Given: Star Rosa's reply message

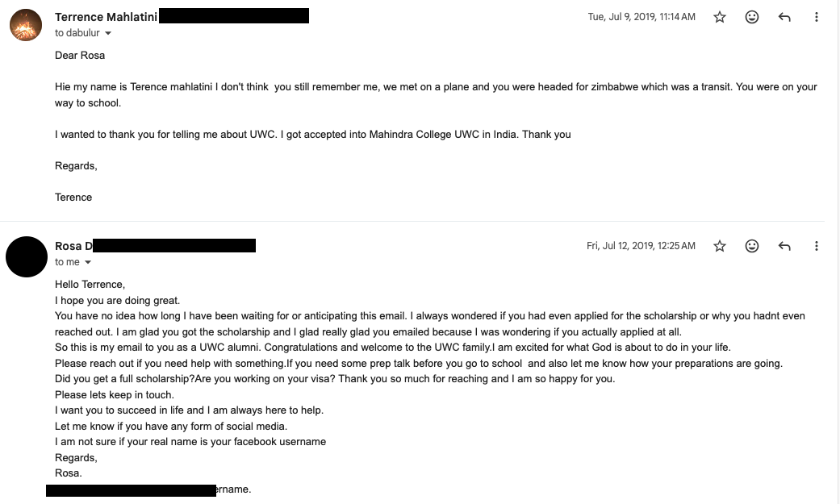Looking at the screenshot, I should pos(719,245).
